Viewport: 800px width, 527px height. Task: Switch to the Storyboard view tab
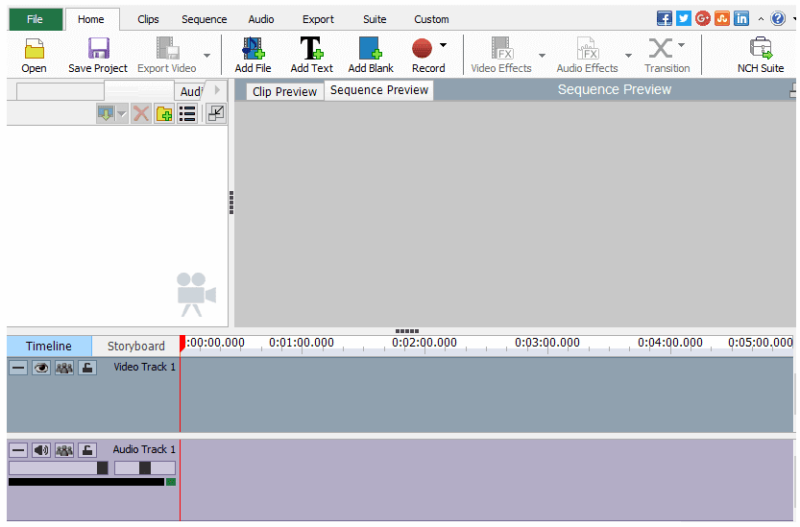pyautogui.click(x=136, y=346)
